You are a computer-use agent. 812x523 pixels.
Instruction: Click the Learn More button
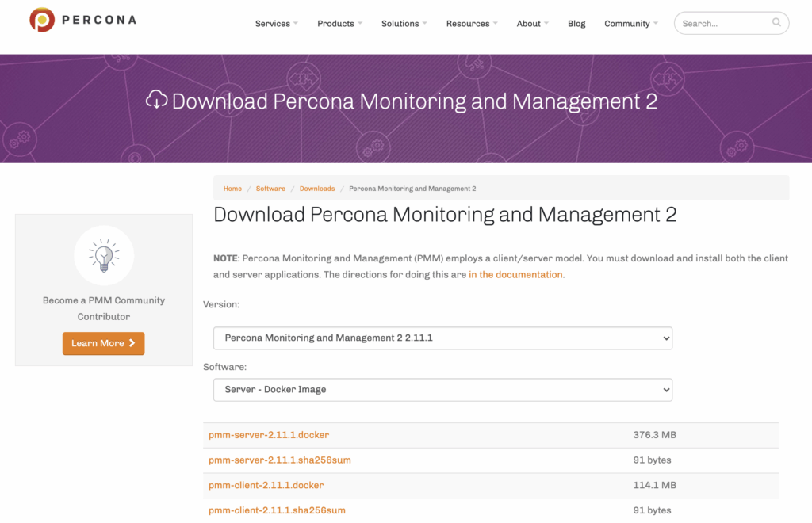103,344
